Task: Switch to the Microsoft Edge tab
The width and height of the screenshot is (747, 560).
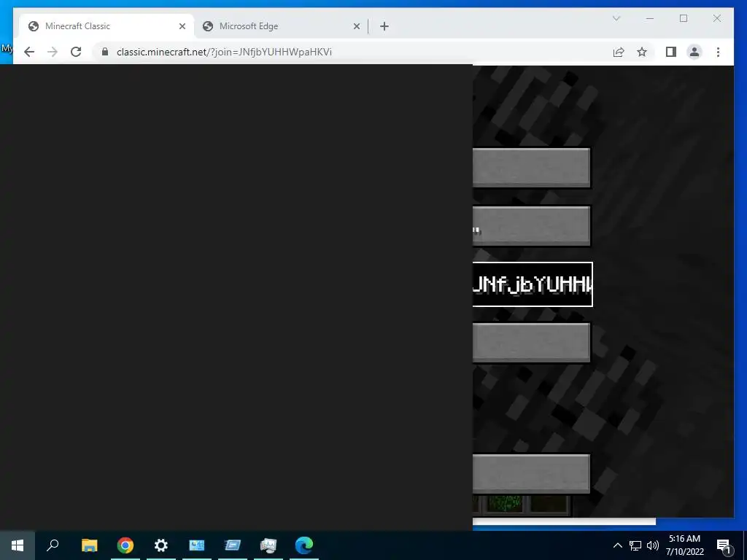Action: 281,26
